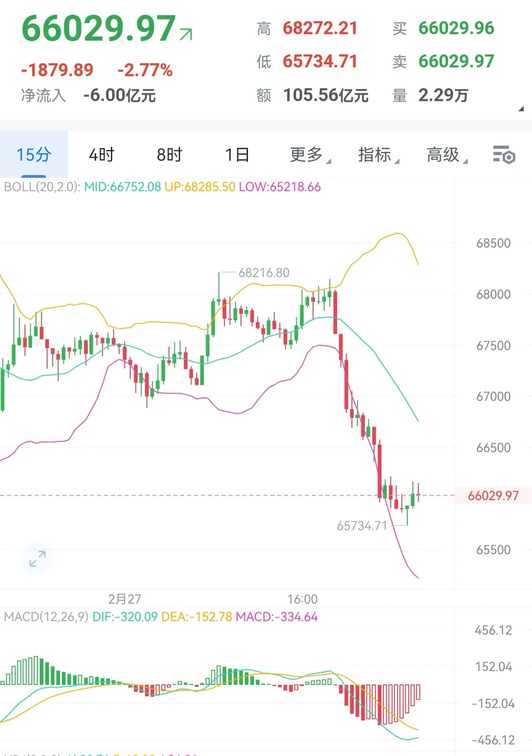Click MACD axis label -456.12
Viewport: 532px width, 756px height.
coord(493,740)
